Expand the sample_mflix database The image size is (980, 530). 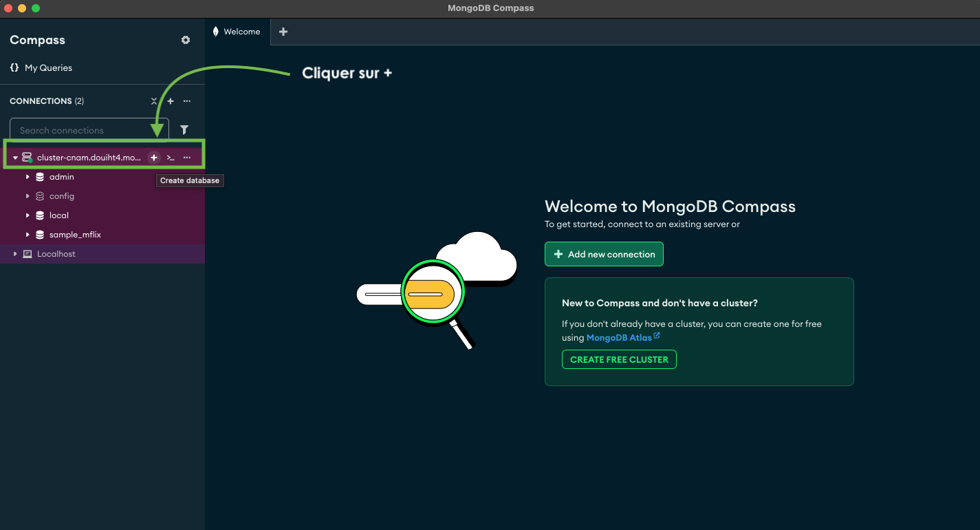(x=28, y=235)
